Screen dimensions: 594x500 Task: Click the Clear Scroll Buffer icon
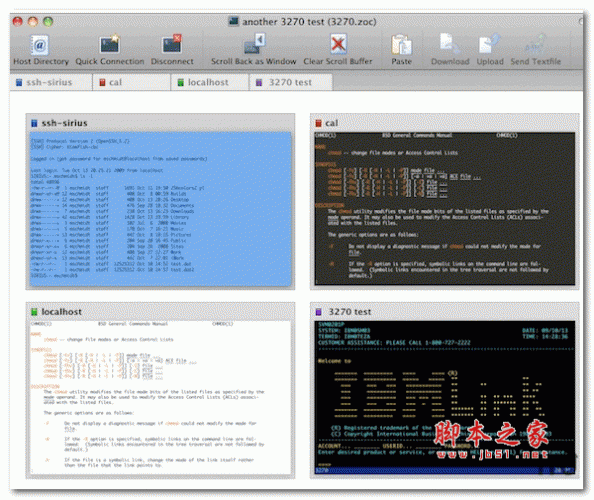click(x=338, y=45)
